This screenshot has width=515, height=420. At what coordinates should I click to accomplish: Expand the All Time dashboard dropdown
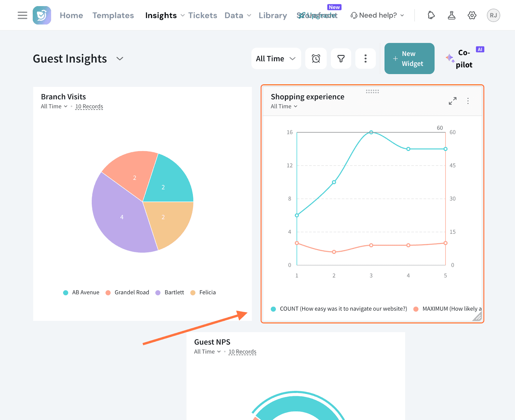(x=276, y=59)
